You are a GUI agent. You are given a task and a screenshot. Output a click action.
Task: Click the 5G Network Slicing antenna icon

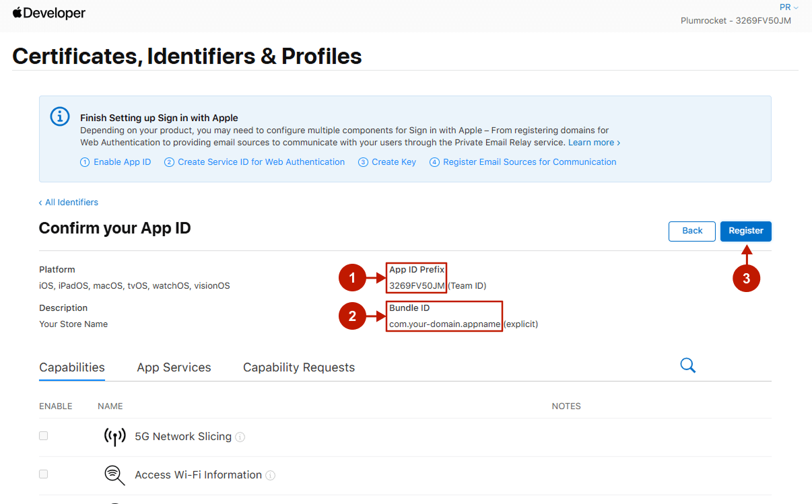(x=114, y=437)
